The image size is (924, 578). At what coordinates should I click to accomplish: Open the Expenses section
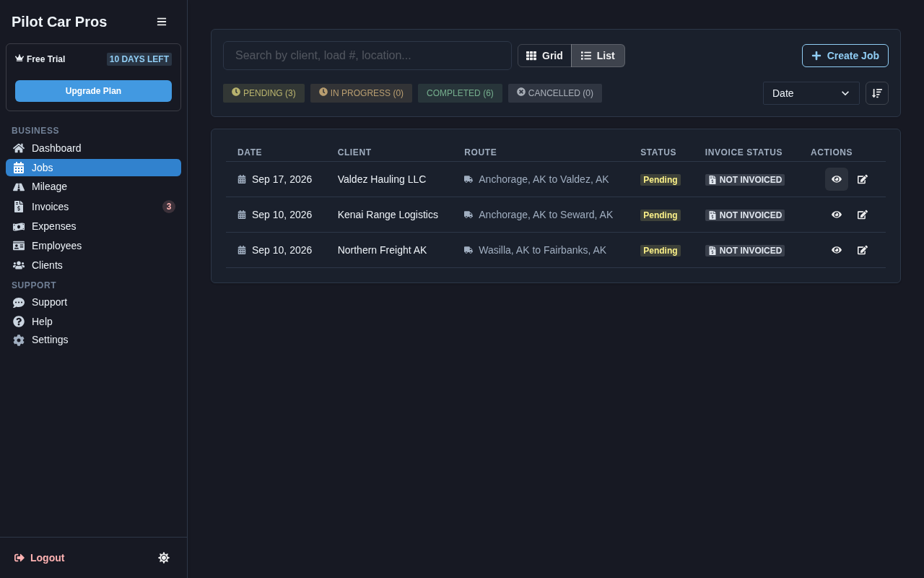point(93,226)
